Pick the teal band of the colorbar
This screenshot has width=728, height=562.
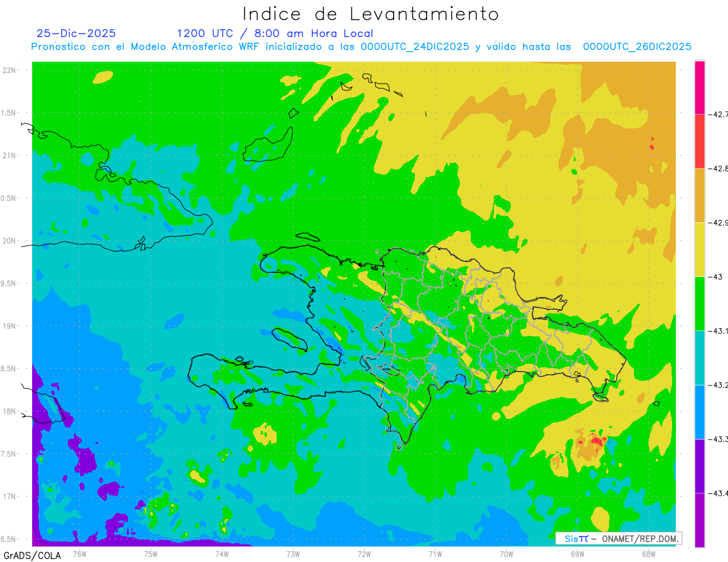[699, 358]
